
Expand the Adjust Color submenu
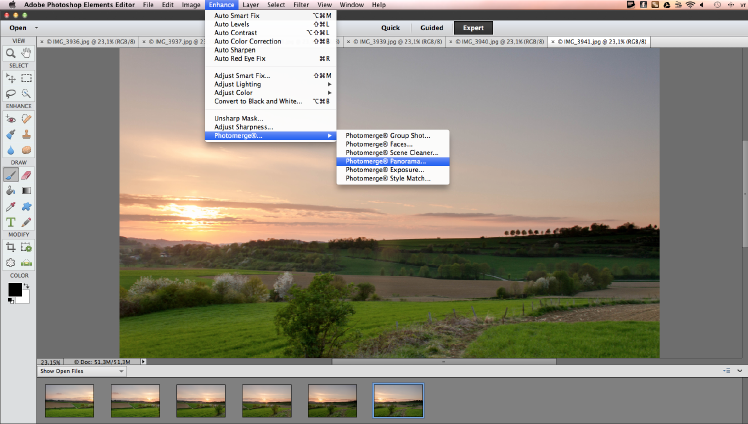[270, 93]
